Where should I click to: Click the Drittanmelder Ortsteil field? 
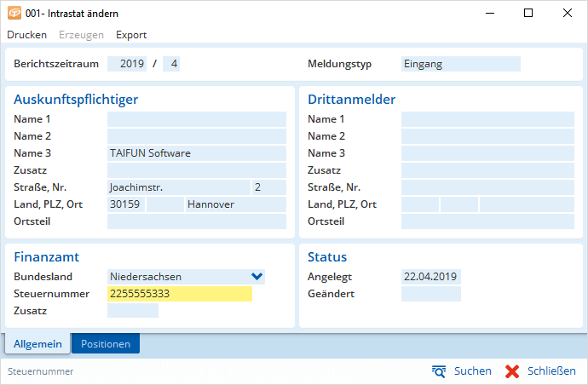point(487,221)
